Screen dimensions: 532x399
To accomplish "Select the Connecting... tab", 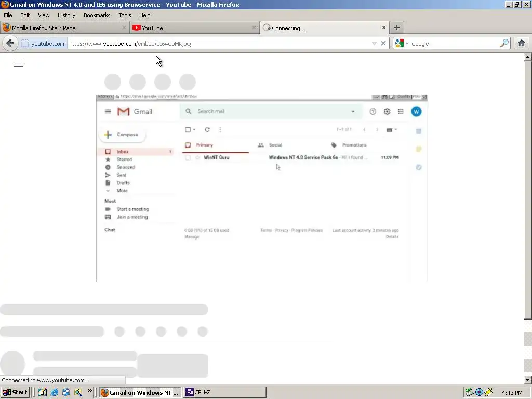I will coord(325,28).
